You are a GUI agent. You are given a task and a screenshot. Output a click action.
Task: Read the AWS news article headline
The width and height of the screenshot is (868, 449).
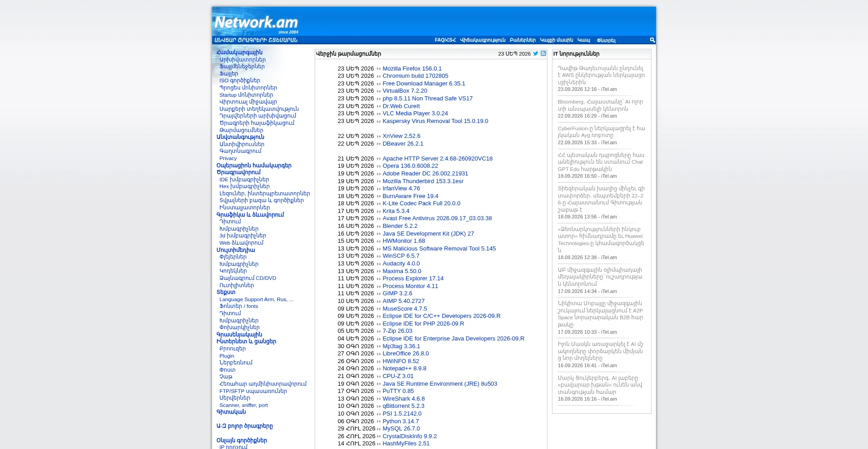601,75
